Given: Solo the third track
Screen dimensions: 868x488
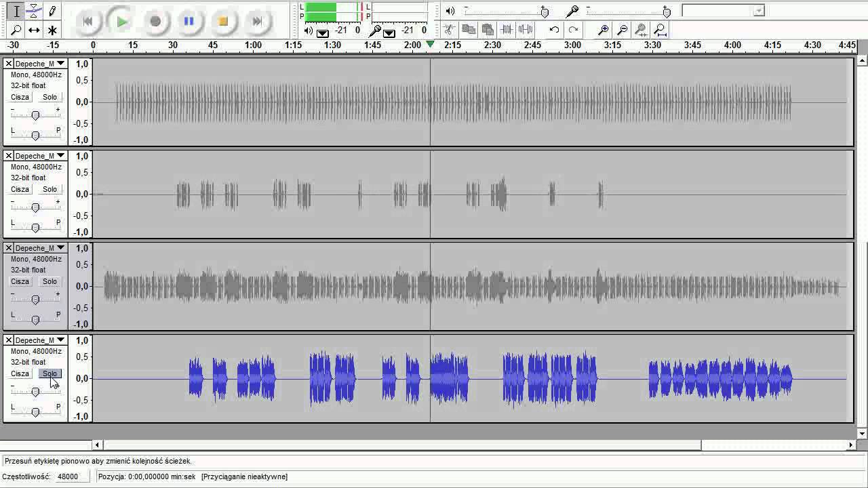Looking at the screenshot, I should coord(50,281).
